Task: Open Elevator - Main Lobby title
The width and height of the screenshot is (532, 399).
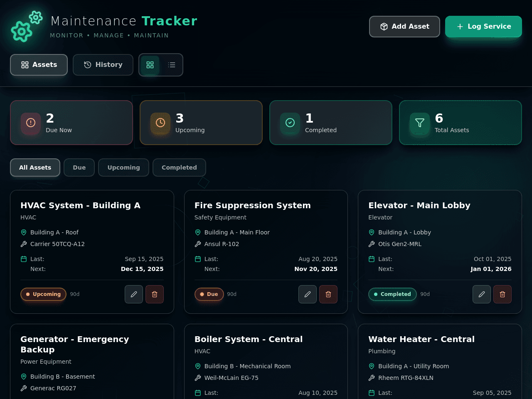Action: (x=419, y=205)
